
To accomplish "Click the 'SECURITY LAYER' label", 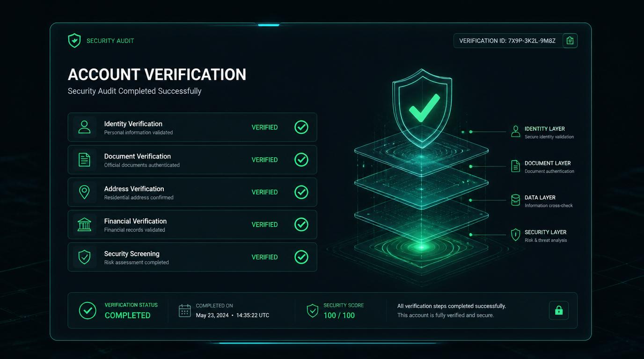I will (x=546, y=232).
